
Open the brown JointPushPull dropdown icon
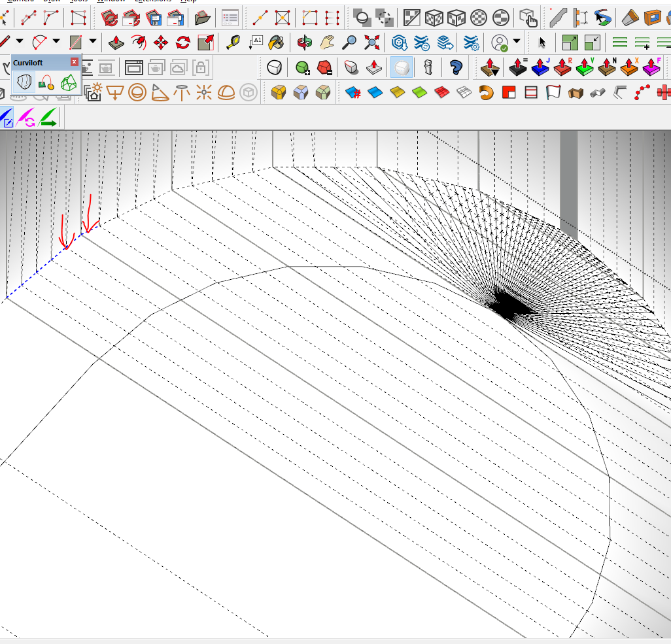click(490, 67)
